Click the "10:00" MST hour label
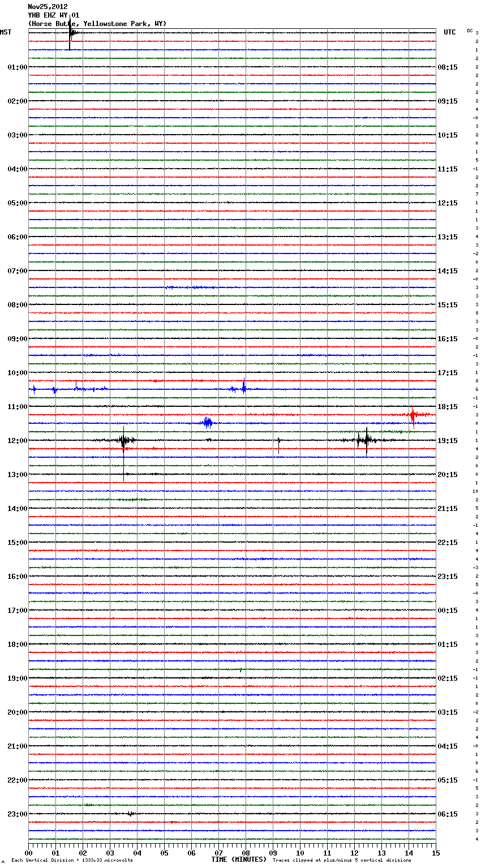The height and width of the screenshot is (868, 481). click(18, 373)
